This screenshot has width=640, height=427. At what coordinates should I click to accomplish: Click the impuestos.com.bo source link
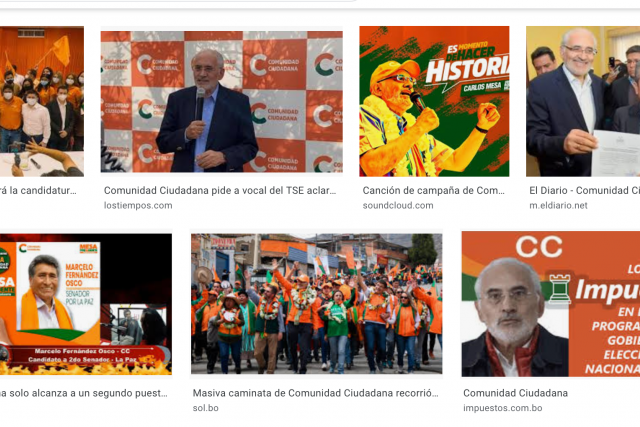[x=502, y=408]
